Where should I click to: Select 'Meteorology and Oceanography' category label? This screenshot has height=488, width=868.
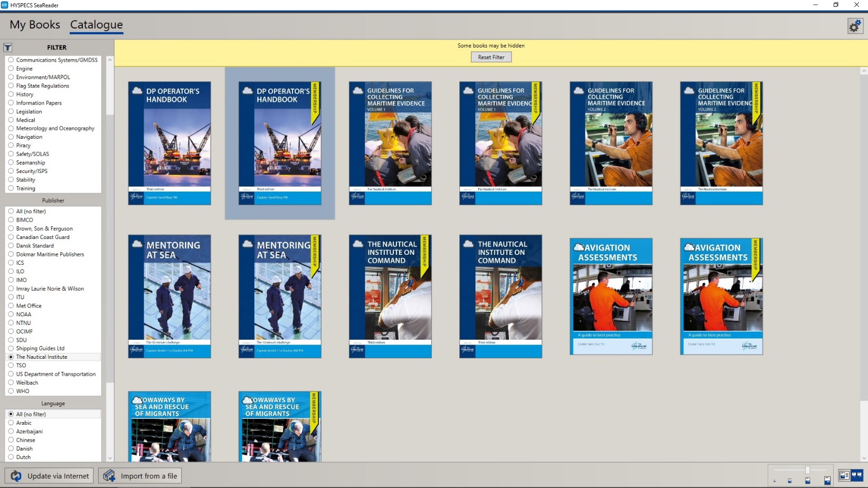[55, 128]
